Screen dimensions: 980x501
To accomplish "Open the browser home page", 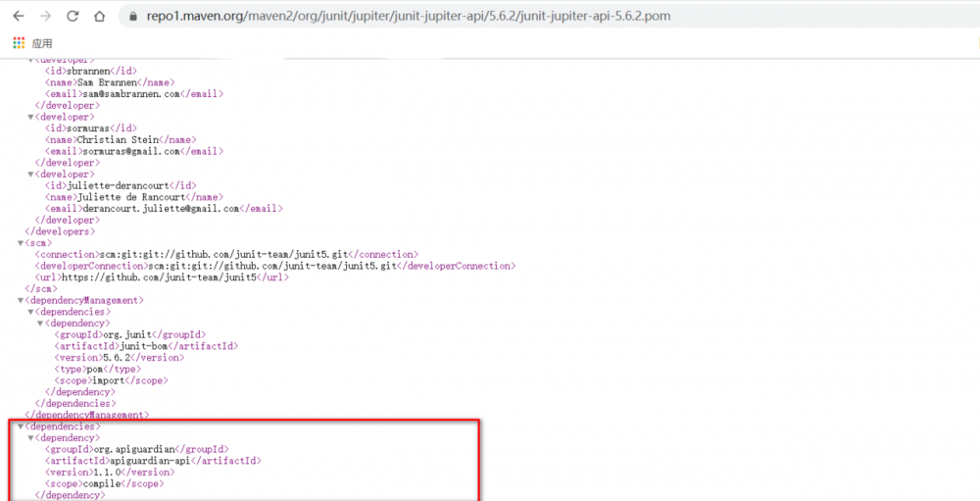I will [x=99, y=17].
